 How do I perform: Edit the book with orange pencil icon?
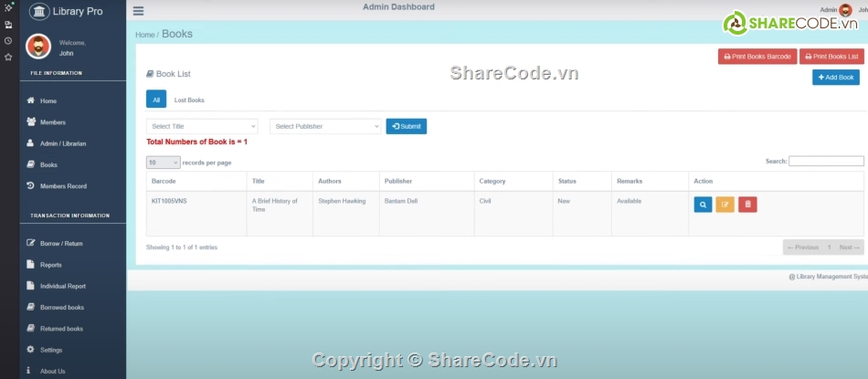[725, 205]
